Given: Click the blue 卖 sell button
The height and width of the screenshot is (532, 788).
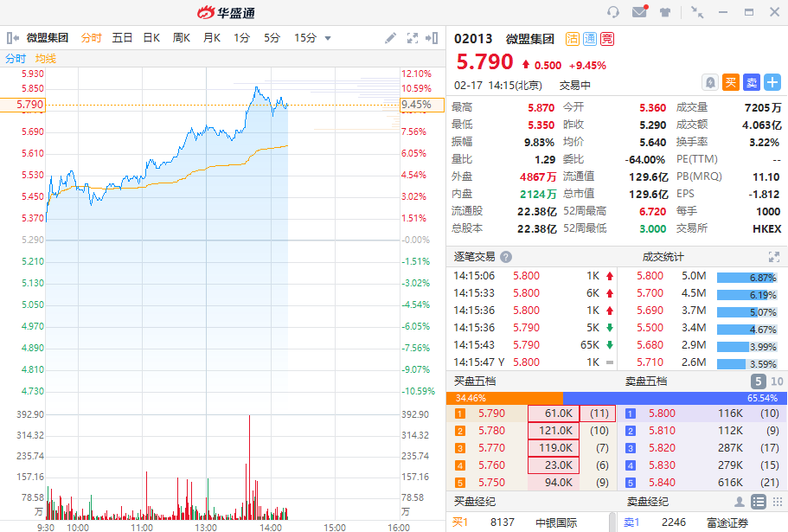Looking at the screenshot, I should pyautogui.click(x=752, y=82).
